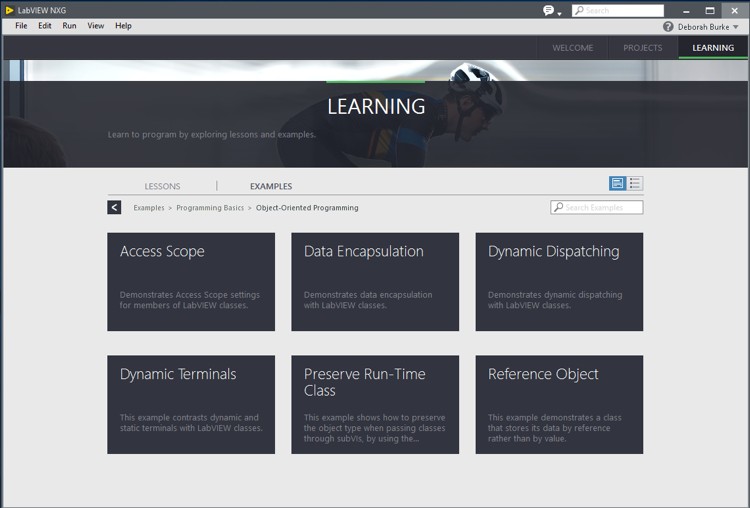Image resolution: width=750 pixels, height=508 pixels.
Task: Switch to the PROJECTS tab
Action: [x=642, y=48]
